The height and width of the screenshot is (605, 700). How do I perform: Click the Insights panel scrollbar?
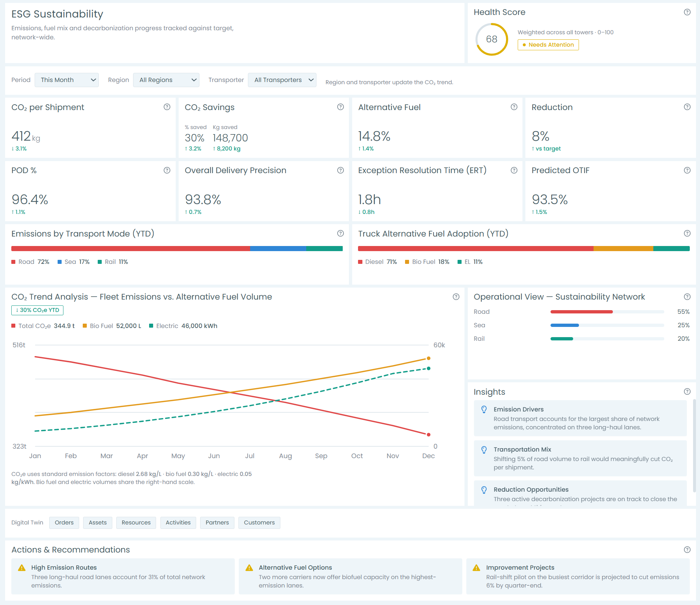[694, 446]
